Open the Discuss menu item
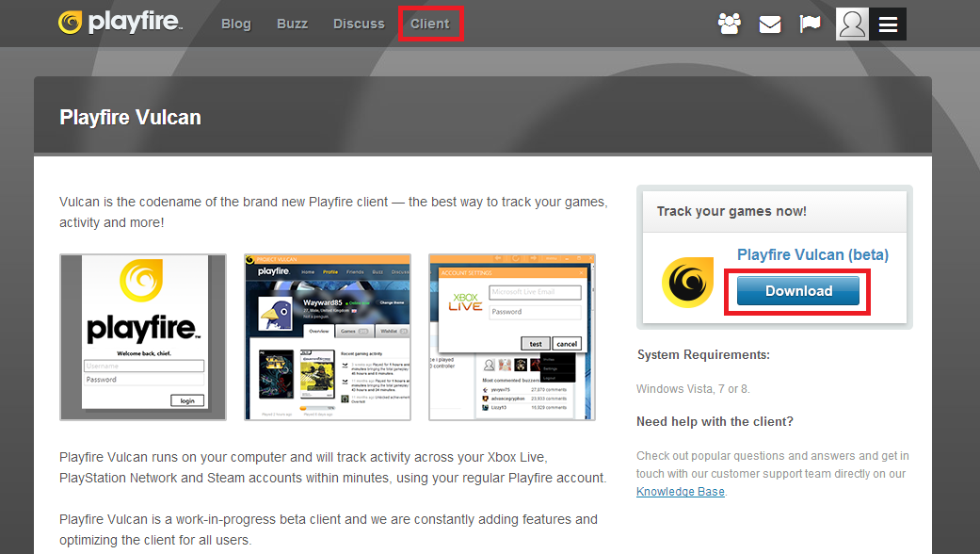The width and height of the screenshot is (980, 554). 359,24
